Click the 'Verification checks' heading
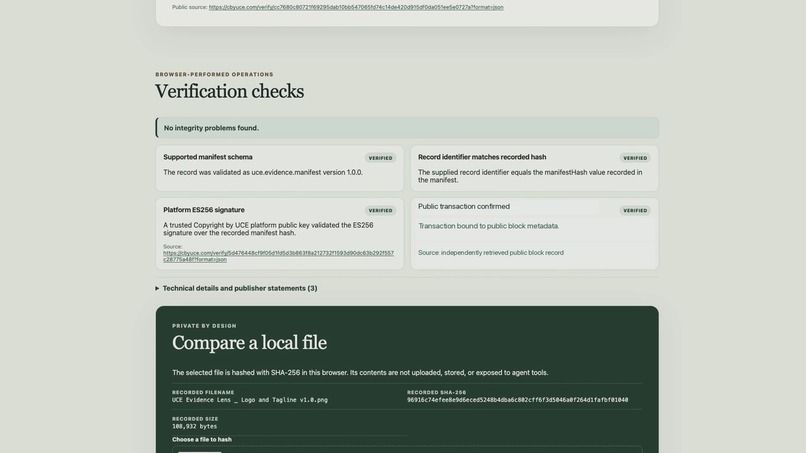Screen dimensions: 806x453 229,92
